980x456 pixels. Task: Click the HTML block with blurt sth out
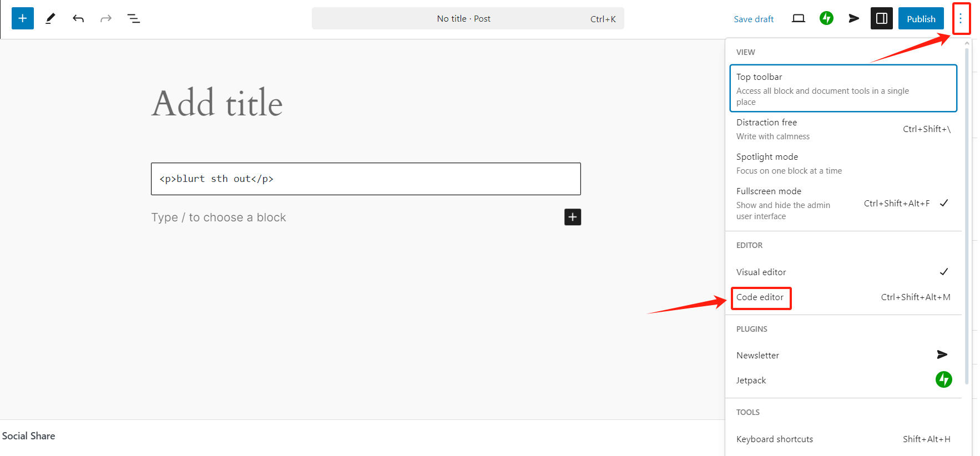[366, 179]
